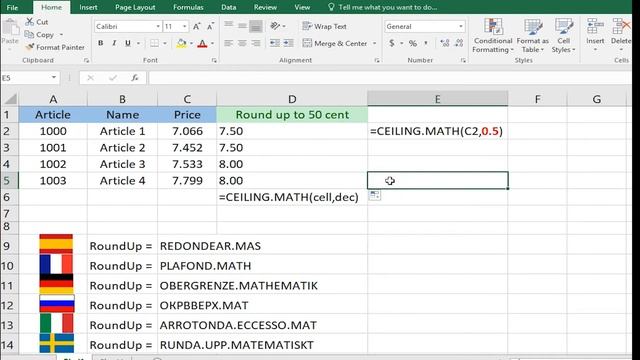
Task: Click Decrease Indent icon
Action: (275, 43)
